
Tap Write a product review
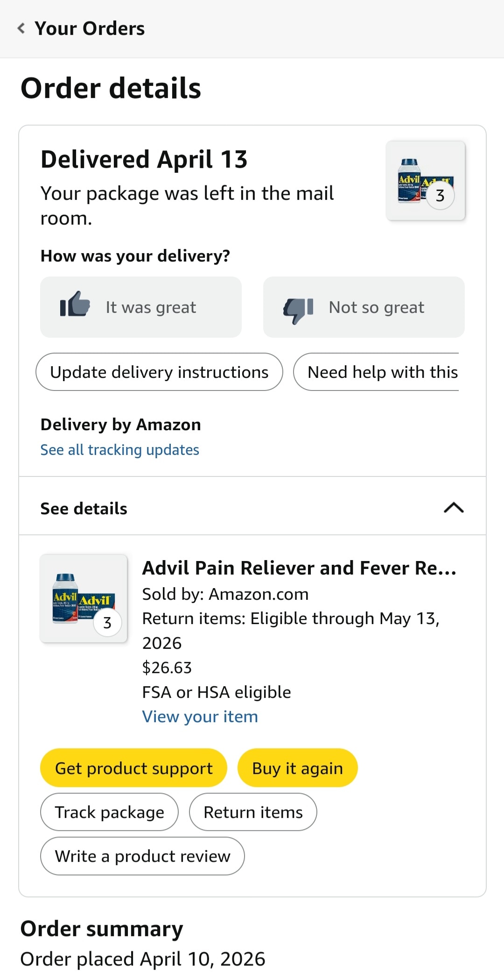[x=142, y=856]
